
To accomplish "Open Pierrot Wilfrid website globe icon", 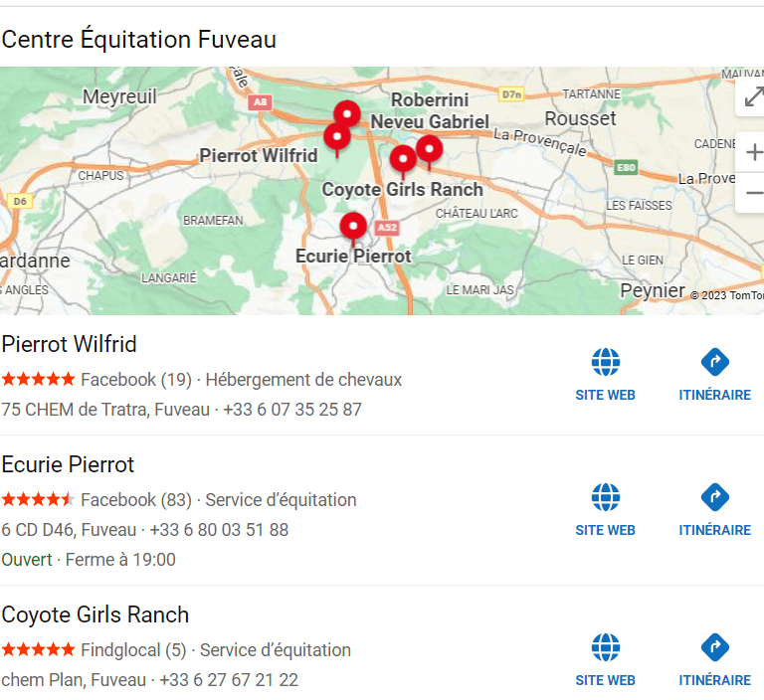I will (x=605, y=362).
